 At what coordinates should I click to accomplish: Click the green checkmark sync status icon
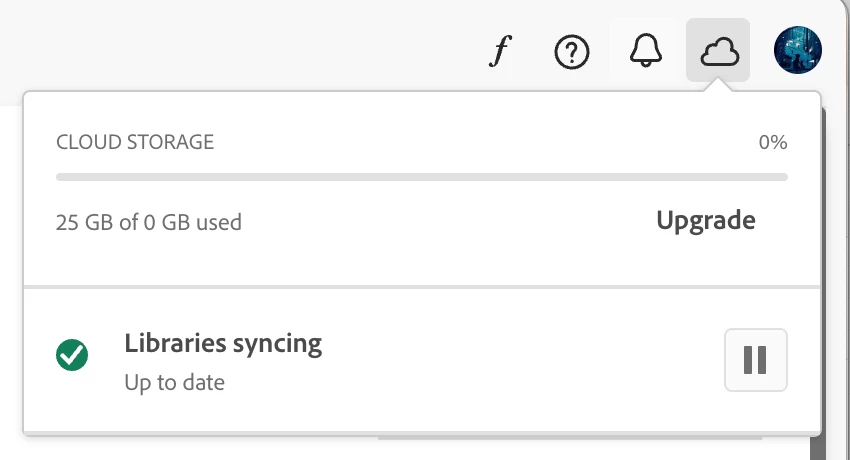tap(72, 354)
